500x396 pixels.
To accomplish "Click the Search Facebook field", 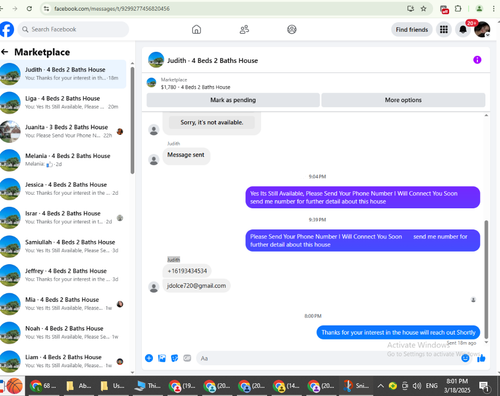I will pyautogui.click(x=73, y=29).
